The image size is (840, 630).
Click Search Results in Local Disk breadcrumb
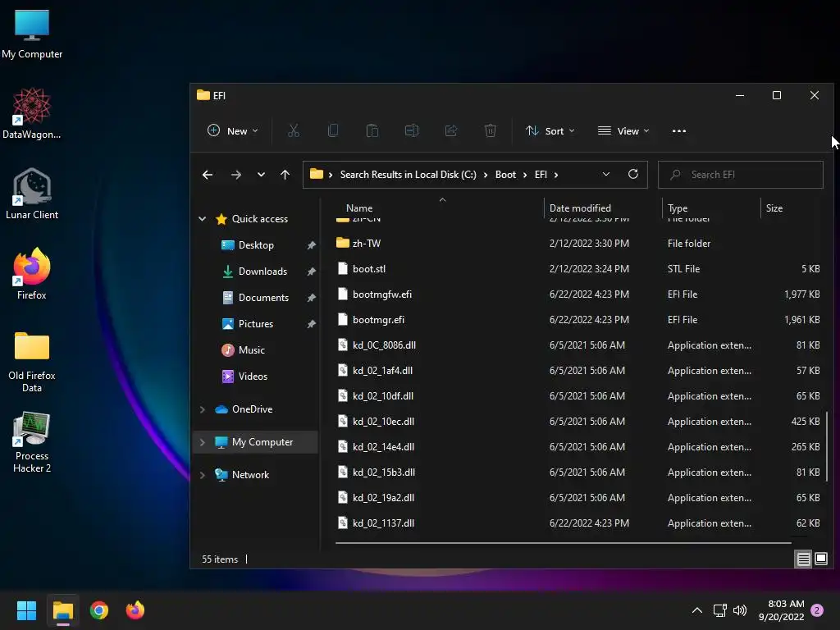tap(409, 175)
